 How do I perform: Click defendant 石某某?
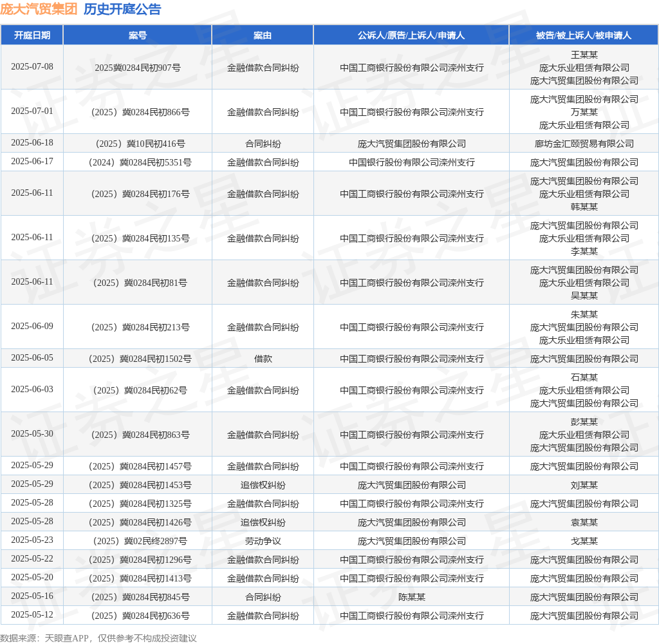(x=584, y=377)
